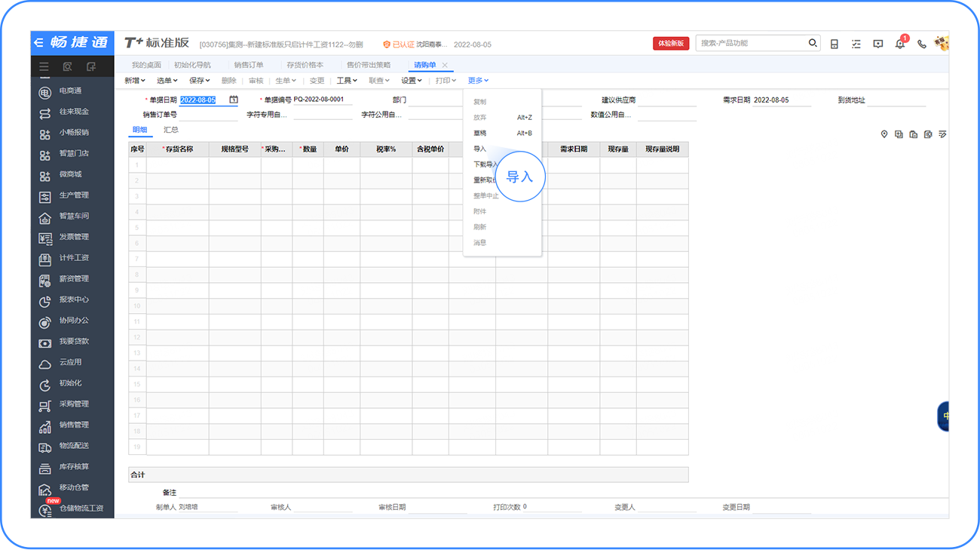Image resolution: width=980 pixels, height=550 pixels.
Task: Click the notification bell icon
Action: [900, 44]
